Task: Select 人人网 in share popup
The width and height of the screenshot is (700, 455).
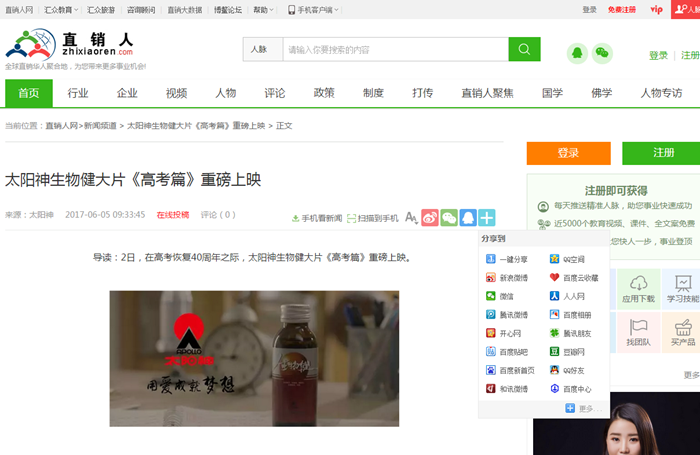Action: [x=567, y=296]
